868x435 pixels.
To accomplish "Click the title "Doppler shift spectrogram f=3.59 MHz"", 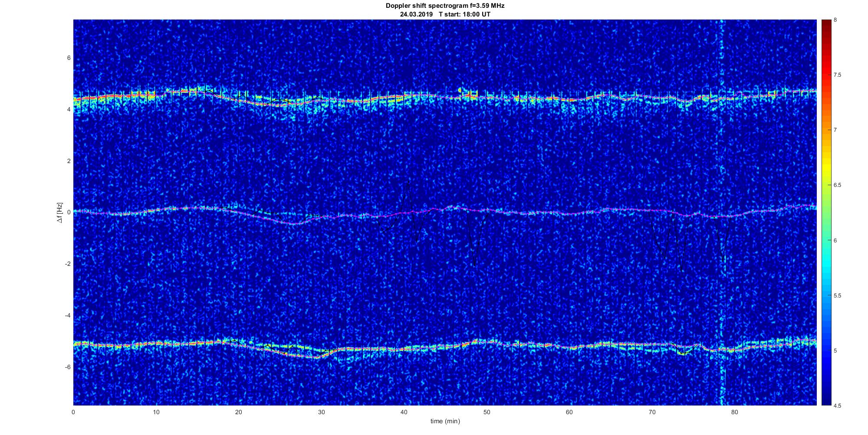I will [445, 6].
